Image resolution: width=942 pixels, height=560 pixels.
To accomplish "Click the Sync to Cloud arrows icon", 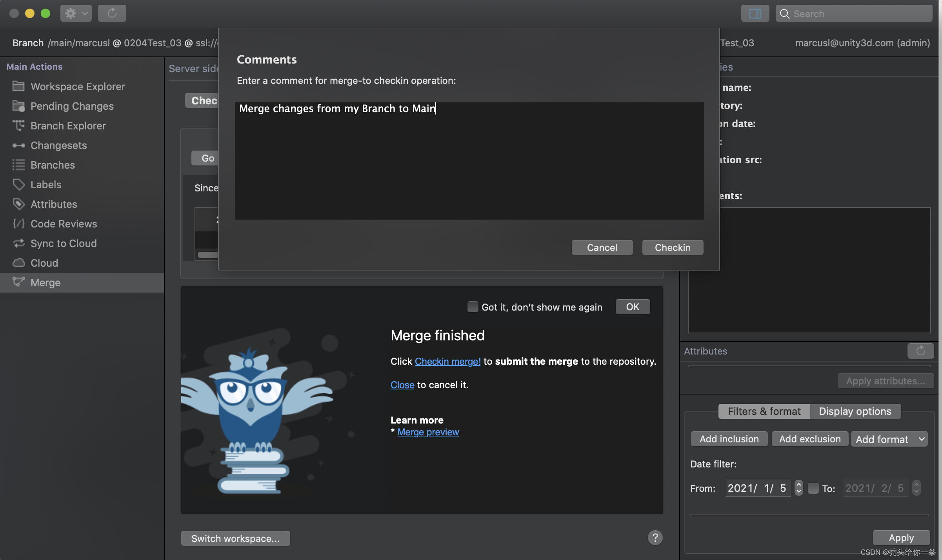I will coord(18,243).
